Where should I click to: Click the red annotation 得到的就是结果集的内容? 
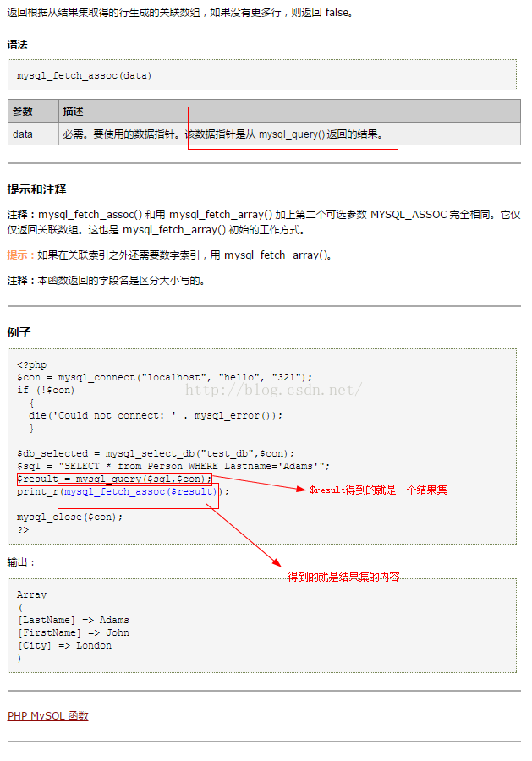pos(343,577)
